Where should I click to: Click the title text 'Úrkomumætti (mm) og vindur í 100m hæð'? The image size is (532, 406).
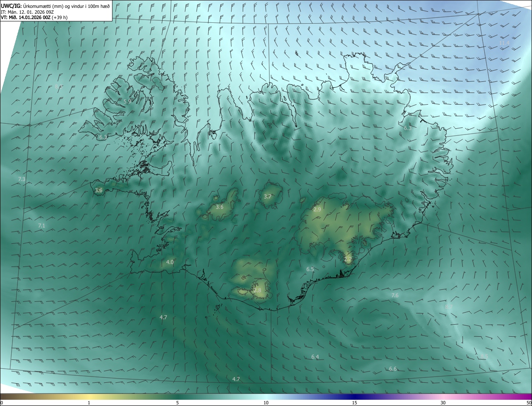pos(66,6)
